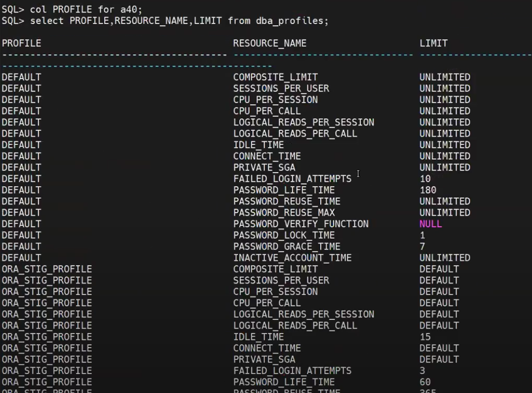The height and width of the screenshot is (393, 532).
Task: Select LOGICAL_READS_PER_SESSION in the ORA_STIG_PROFILE rows
Action: (x=303, y=315)
